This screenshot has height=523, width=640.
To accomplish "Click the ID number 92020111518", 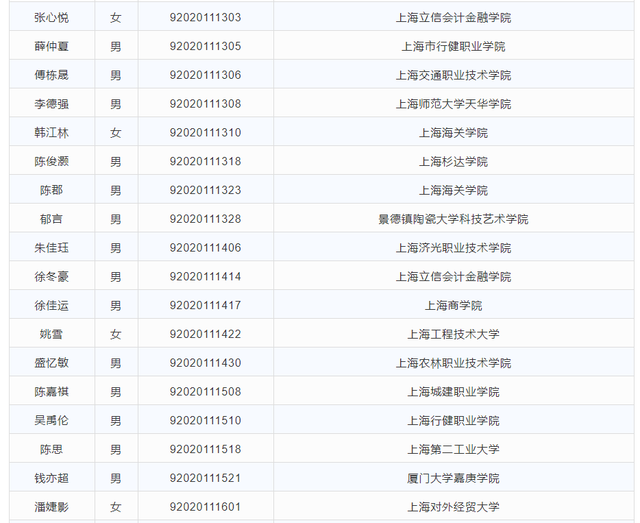I will 205,450.
